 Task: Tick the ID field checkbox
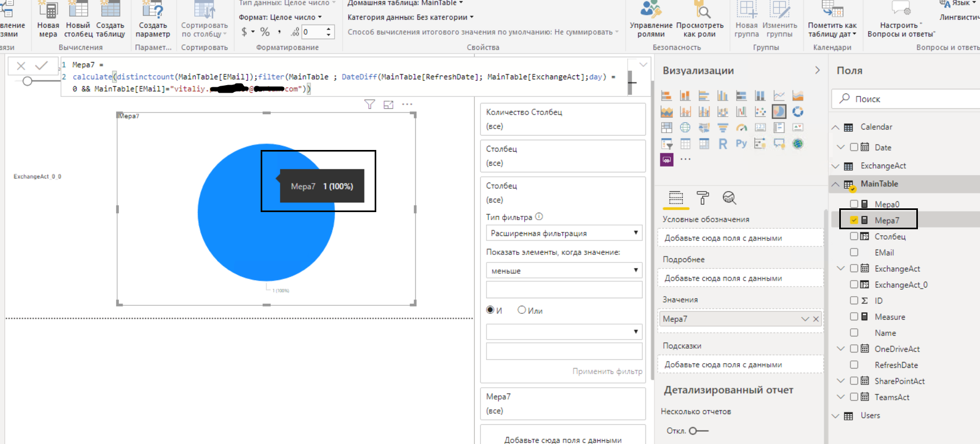(x=854, y=300)
